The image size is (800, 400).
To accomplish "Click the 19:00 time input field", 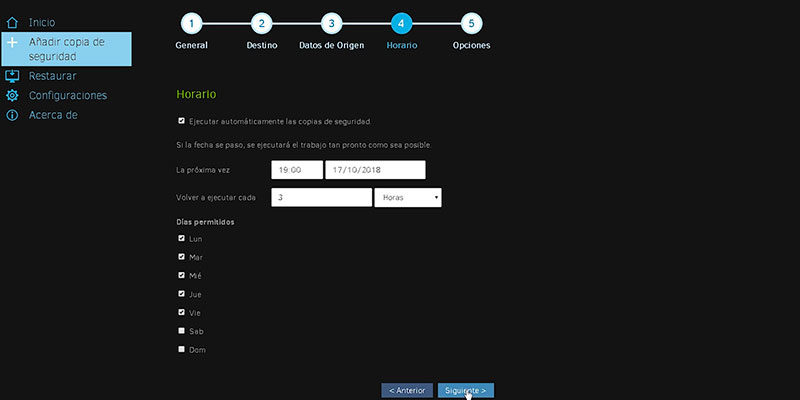I will tap(297, 170).
